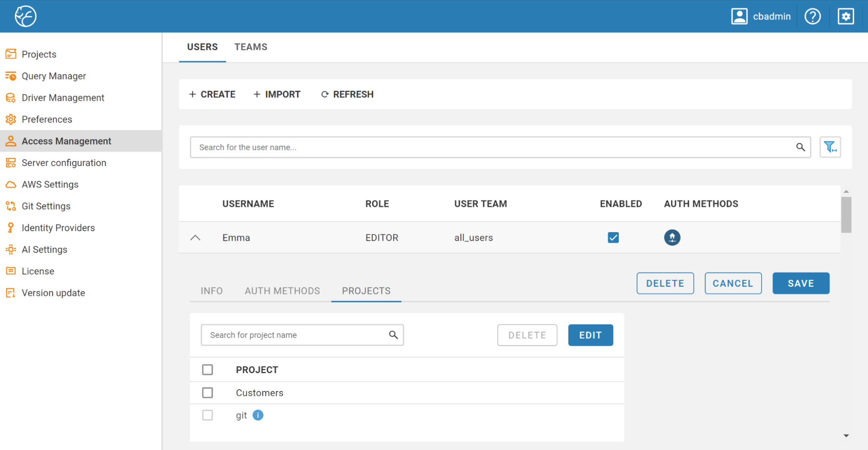Select the PROJECTS tab for Emma
This screenshot has width=868, height=450.
(366, 291)
